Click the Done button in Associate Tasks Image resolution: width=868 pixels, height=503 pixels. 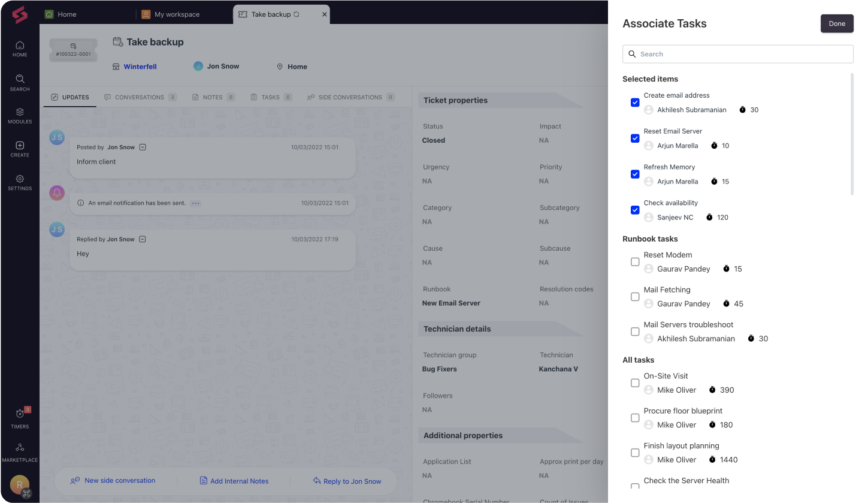(x=837, y=23)
